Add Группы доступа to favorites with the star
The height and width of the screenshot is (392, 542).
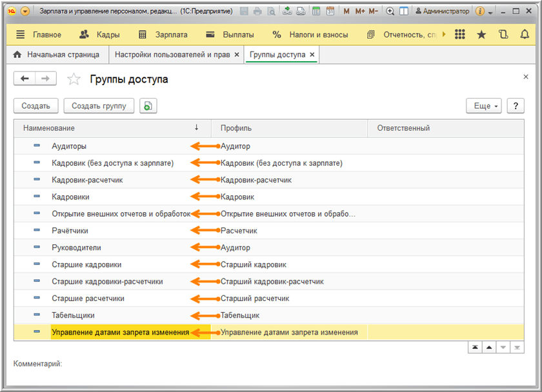point(74,79)
